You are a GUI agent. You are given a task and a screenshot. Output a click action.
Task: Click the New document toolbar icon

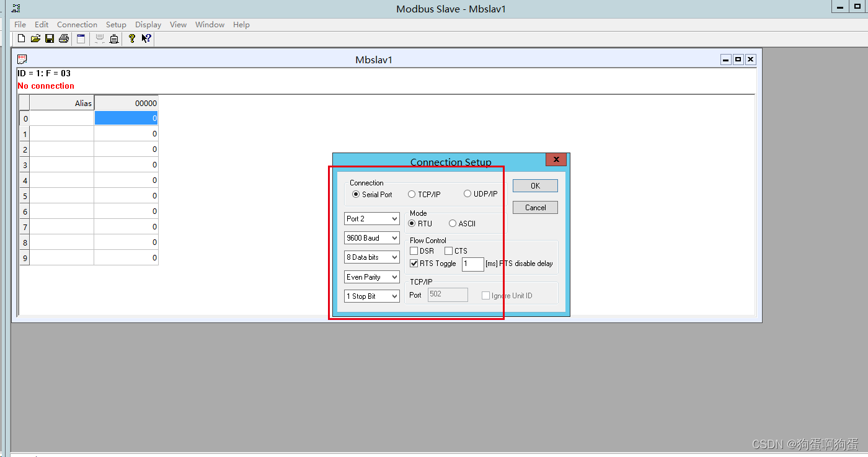[21, 38]
